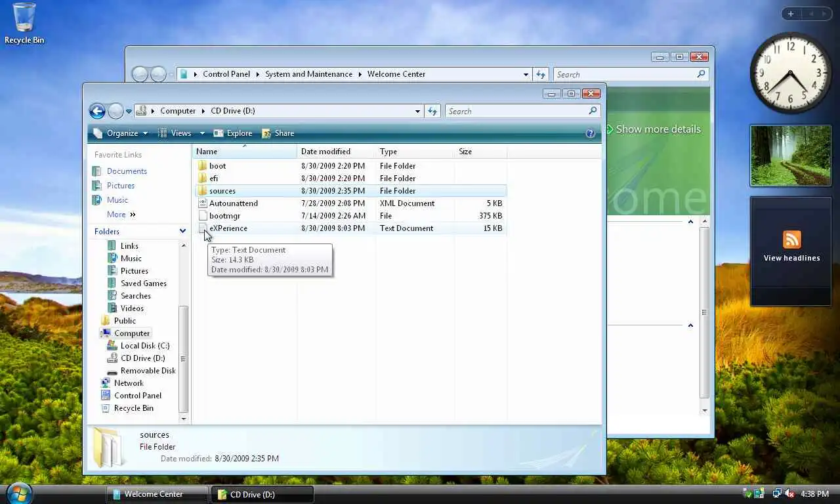Select Control Panel in the folder tree
This screenshot has height=504, width=840.
(x=131, y=396)
